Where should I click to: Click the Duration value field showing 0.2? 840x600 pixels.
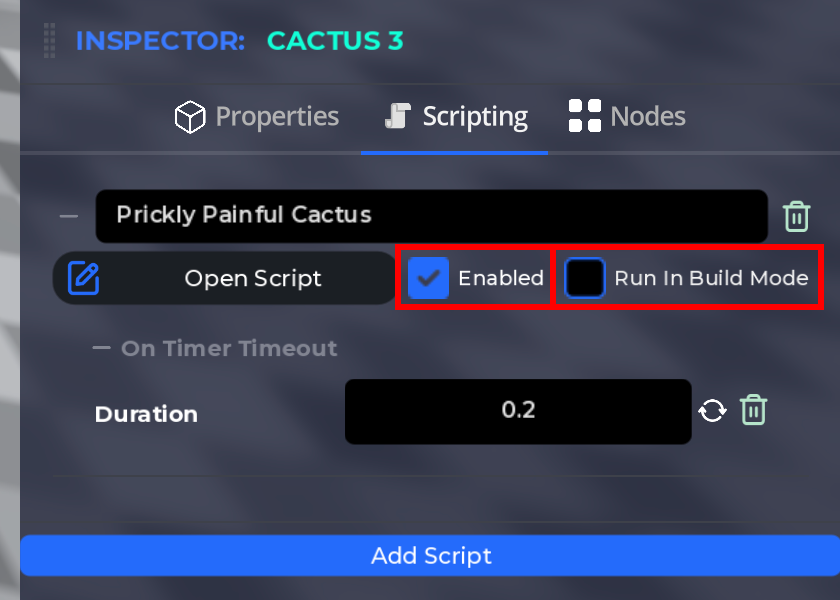518,410
